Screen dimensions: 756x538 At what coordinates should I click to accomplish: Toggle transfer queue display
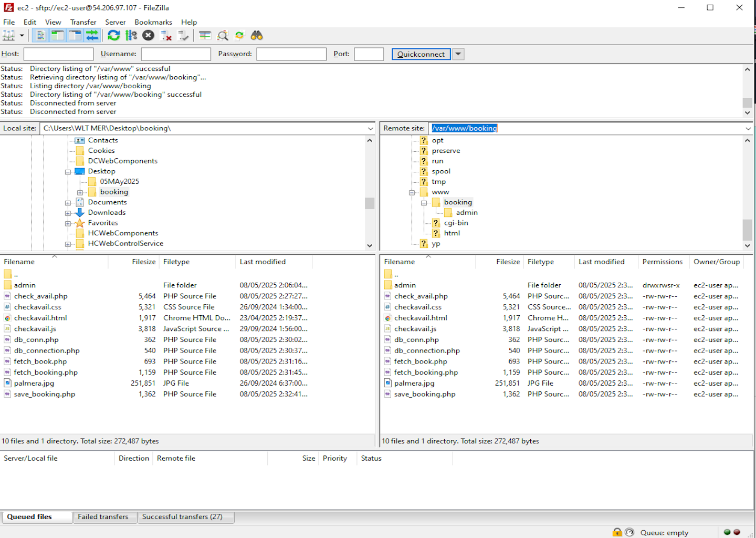point(92,36)
